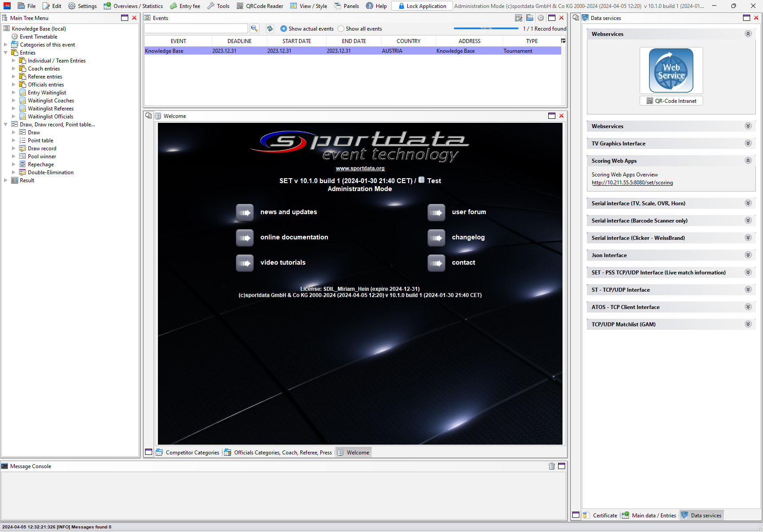Screen dimensions: 763x532
Task: Open the Settings menu
Action: pyautogui.click(x=83, y=6)
